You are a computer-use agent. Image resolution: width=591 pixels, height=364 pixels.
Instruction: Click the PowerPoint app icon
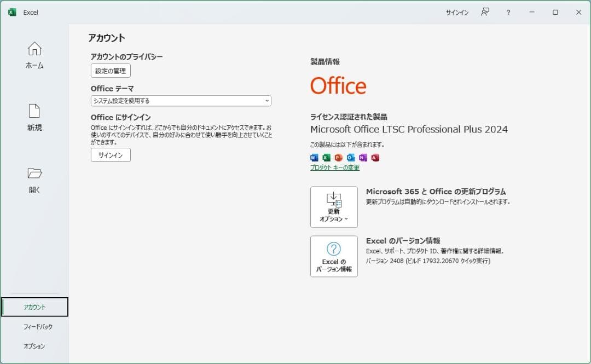[339, 158]
